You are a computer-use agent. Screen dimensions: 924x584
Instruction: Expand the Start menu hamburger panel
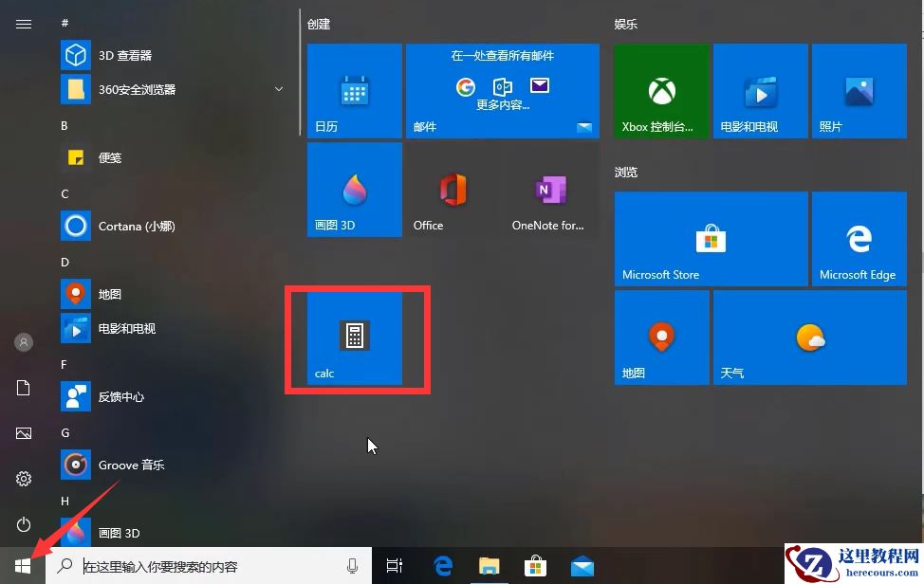pyautogui.click(x=23, y=24)
